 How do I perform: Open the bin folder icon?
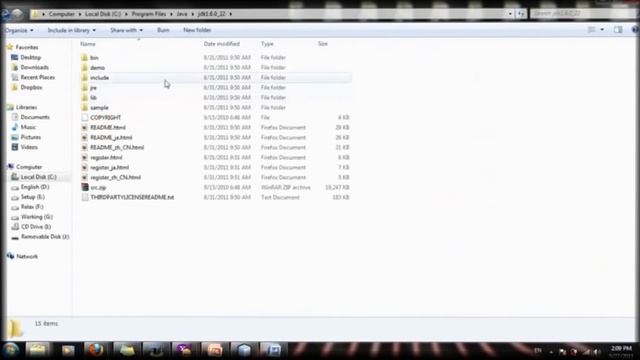pyautogui.click(x=84, y=58)
